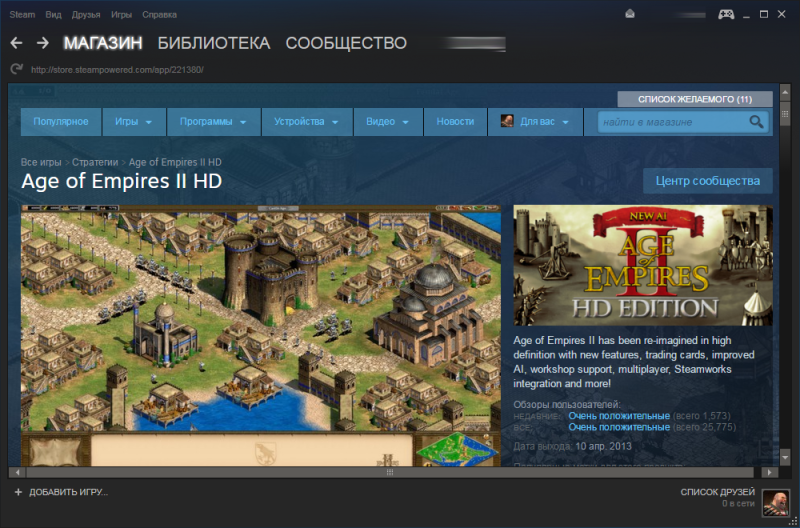Open СПИСОК ЖЕЛАЕМОГО (11)
Screen dimensions: 800x528
point(695,99)
